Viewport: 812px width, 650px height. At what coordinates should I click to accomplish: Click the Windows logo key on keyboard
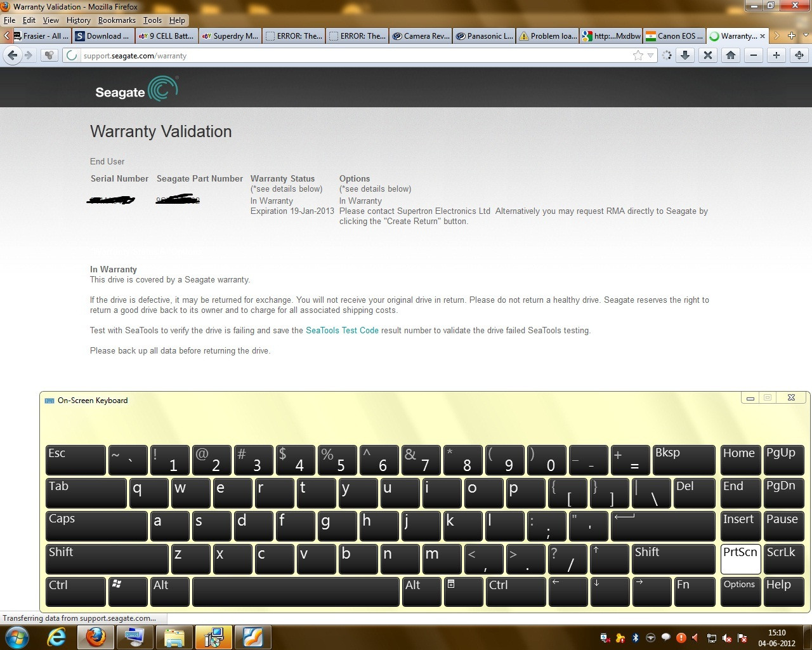point(128,592)
